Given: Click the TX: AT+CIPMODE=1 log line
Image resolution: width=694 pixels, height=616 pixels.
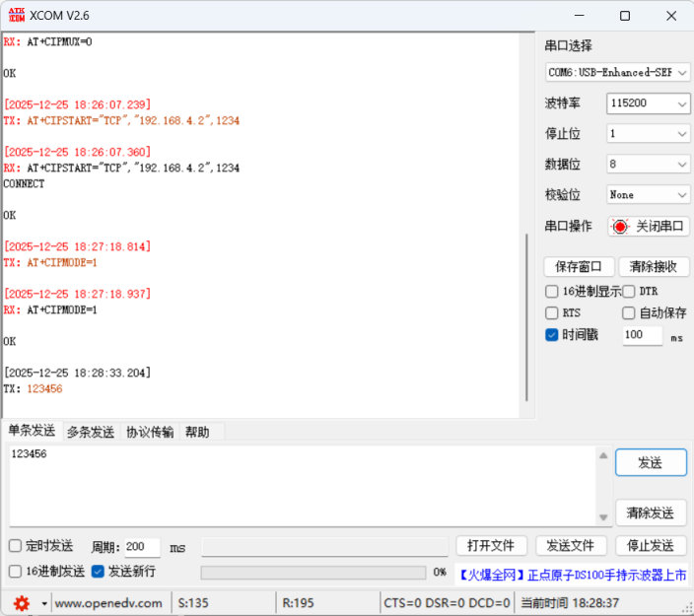Looking at the screenshot, I should point(50,262).
